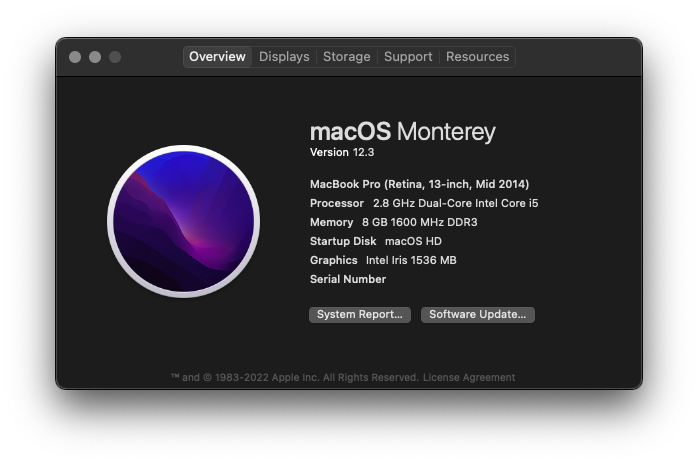Open the Storage tab
The height and width of the screenshot is (463, 698).
tap(347, 57)
